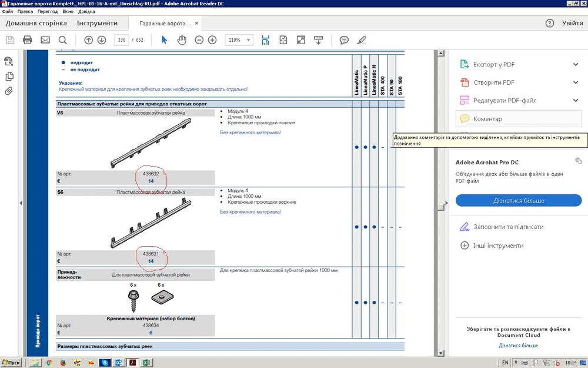Viewport: 588px width, 368px height.
Task: Switch to the Інструменти tab
Action: [x=97, y=24]
